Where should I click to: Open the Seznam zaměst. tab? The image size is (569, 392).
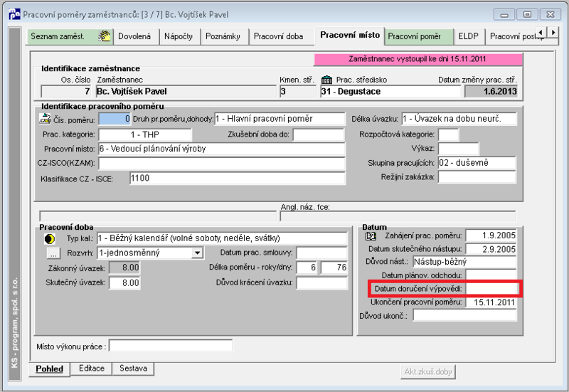coord(70,36)
